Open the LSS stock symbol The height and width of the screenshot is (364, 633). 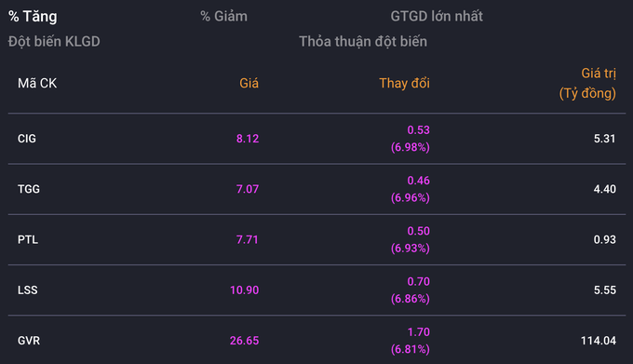pyautogui.click(x=27, y=290)
